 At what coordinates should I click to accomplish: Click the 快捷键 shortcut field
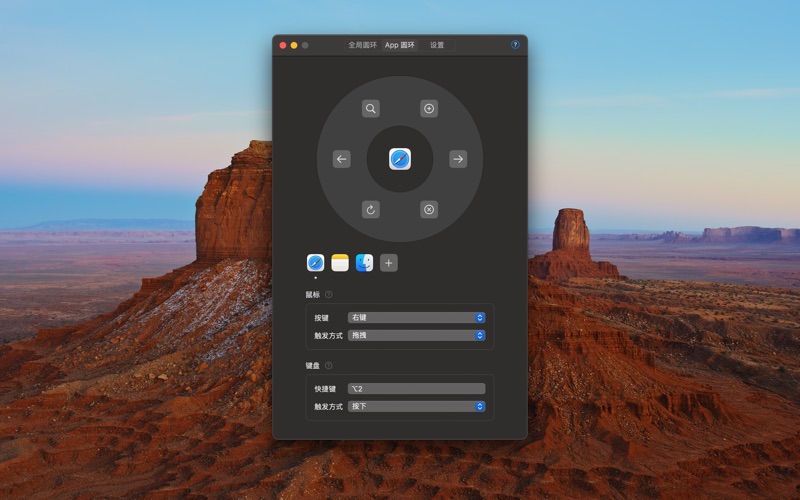tap(416, 389)
